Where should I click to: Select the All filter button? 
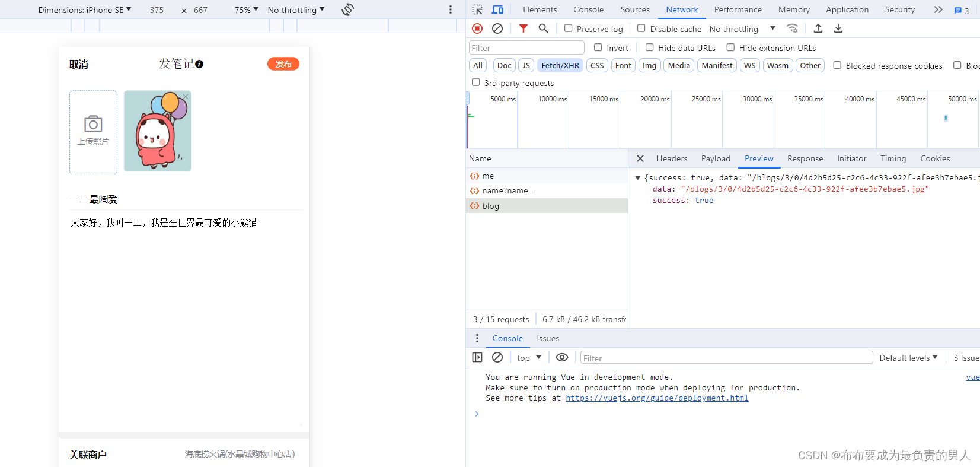coord(478,65)
